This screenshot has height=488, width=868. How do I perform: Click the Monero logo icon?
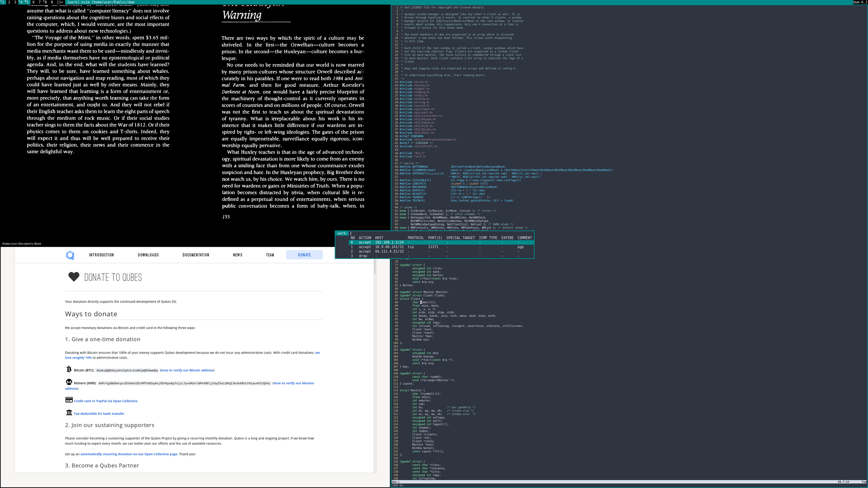tap(69, 382)
